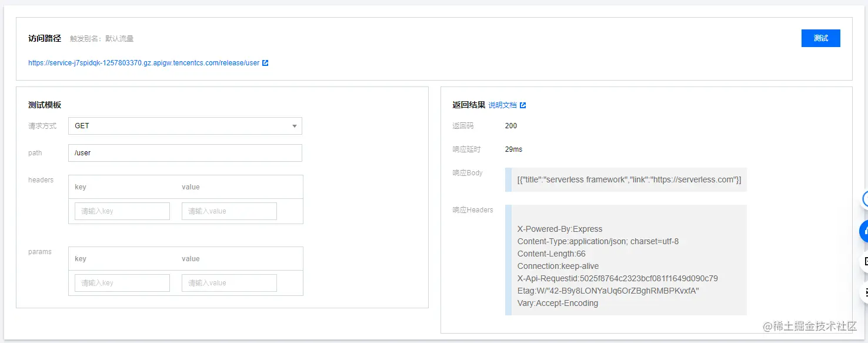Click the 触发别名：默认流量 label
The height and width of the screenshot is (343, 868).
(x=102, y=39)
